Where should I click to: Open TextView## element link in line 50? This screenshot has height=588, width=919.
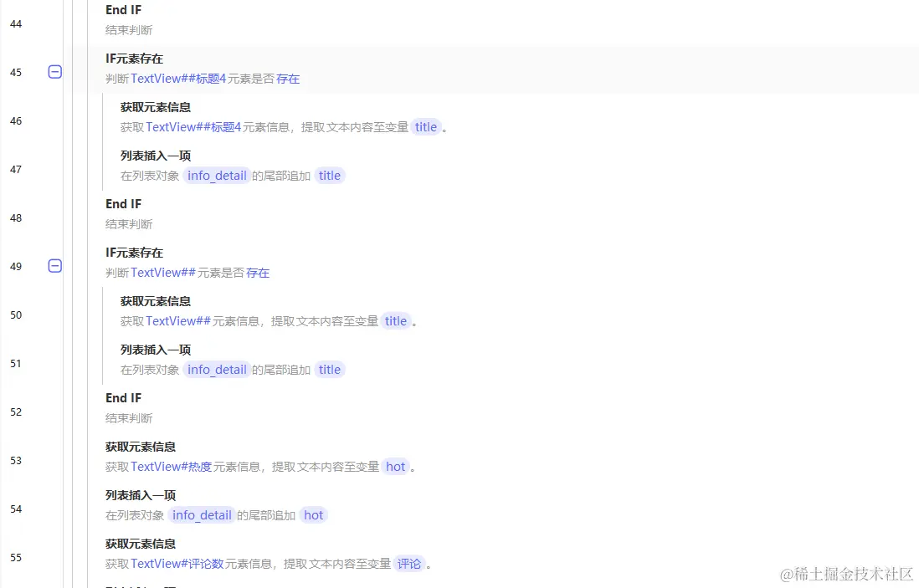coord(178,321)
